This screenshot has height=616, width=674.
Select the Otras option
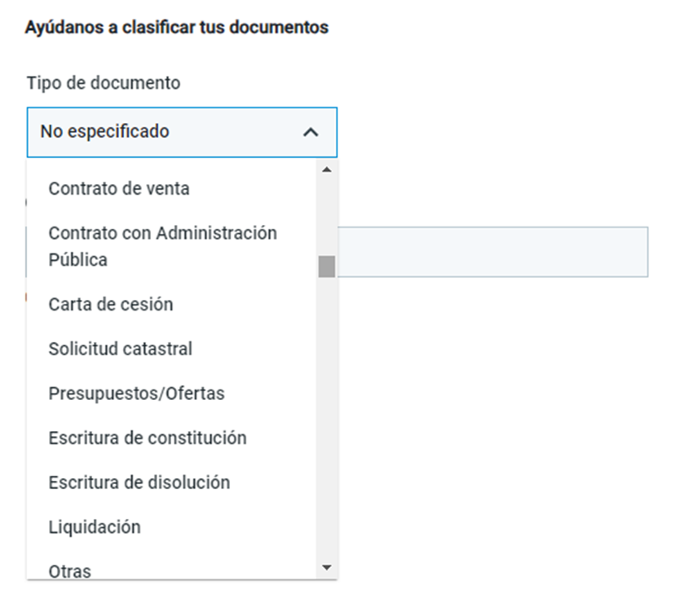pos(171,567)
